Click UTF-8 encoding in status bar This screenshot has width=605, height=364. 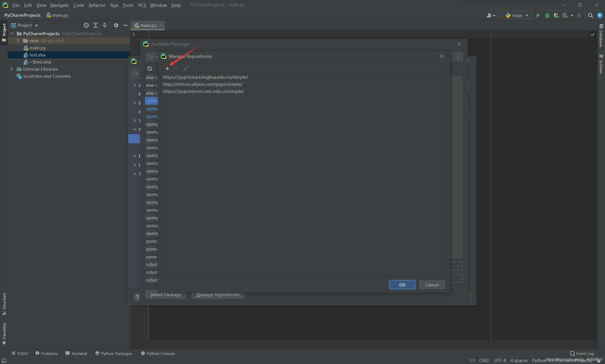(x=500, y=360)
